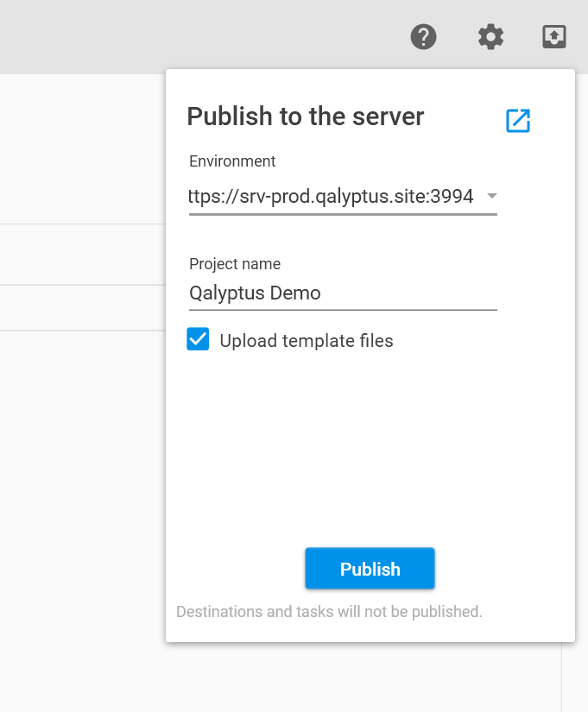The height and width of the screenshot is (712, 588).
Task: Select the Qalyptus Demo text for editing
Action: [255, 293]
